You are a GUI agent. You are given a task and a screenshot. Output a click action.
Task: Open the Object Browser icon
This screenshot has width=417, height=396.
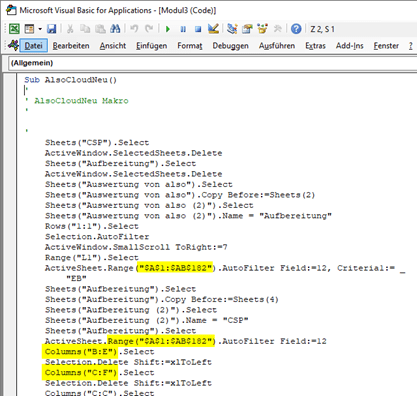pyautogui.click(x=262, y=29)
